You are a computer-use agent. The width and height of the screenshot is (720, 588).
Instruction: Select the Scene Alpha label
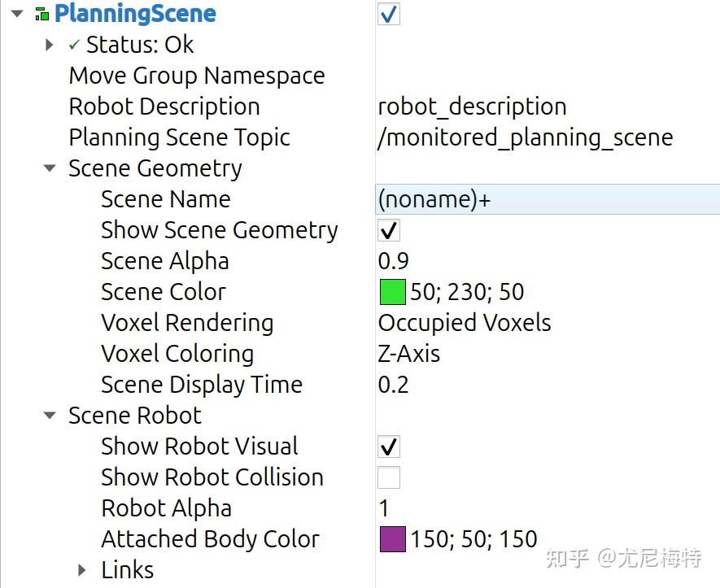[165, 261]
